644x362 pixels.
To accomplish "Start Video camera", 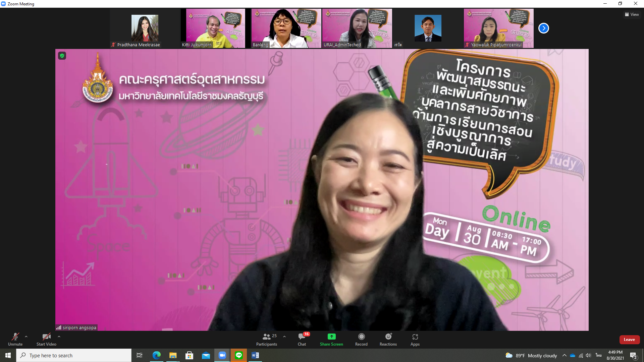I will tap(46, 339).
